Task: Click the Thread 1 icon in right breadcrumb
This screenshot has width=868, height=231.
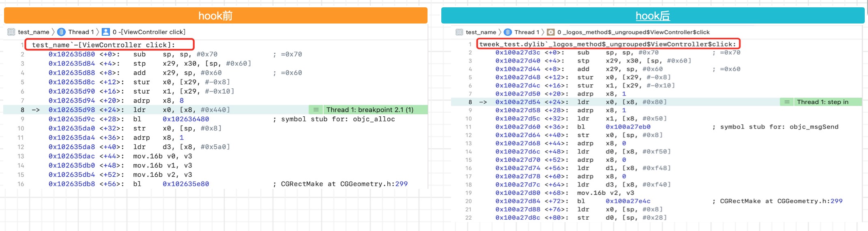Action: (x=508, y=32)
